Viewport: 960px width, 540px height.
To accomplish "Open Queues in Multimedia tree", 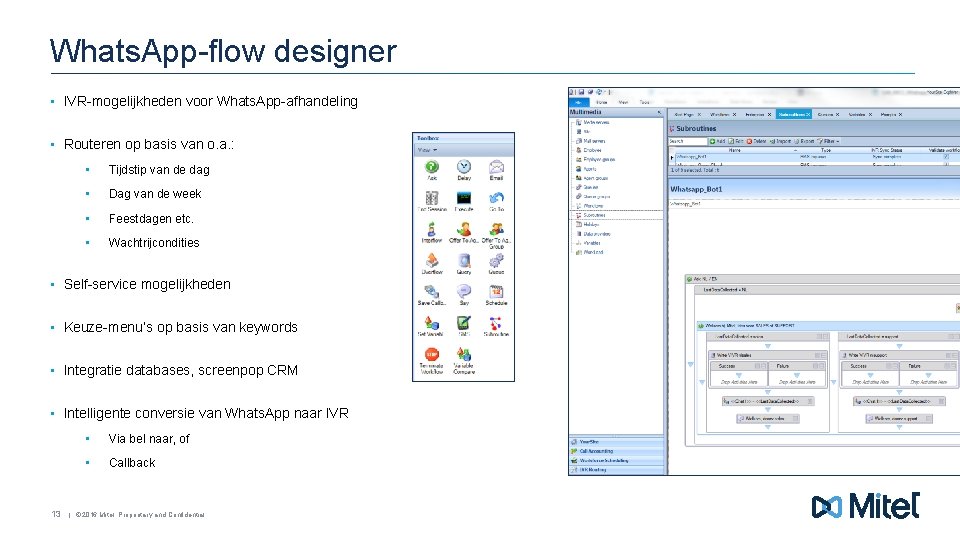I will coord(587,187).
